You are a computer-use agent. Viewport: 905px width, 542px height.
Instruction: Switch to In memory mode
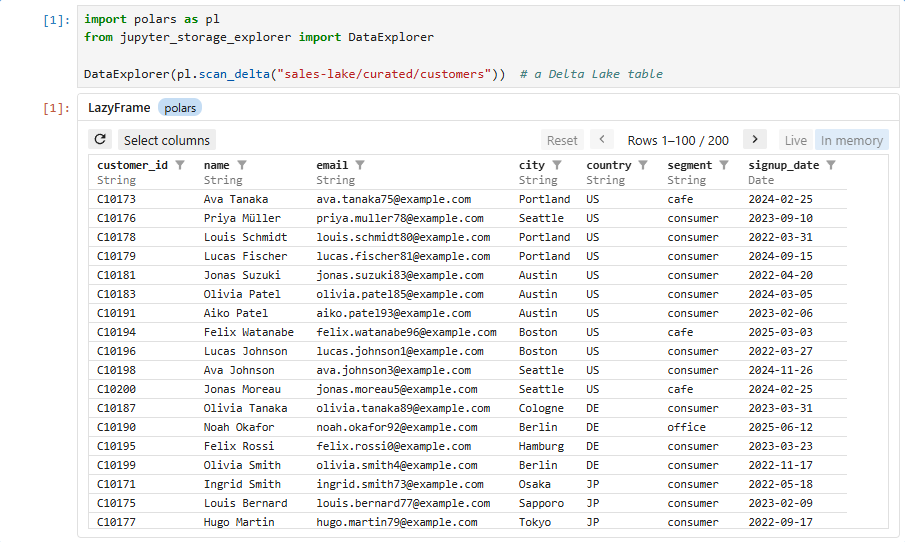click(851, 140)
